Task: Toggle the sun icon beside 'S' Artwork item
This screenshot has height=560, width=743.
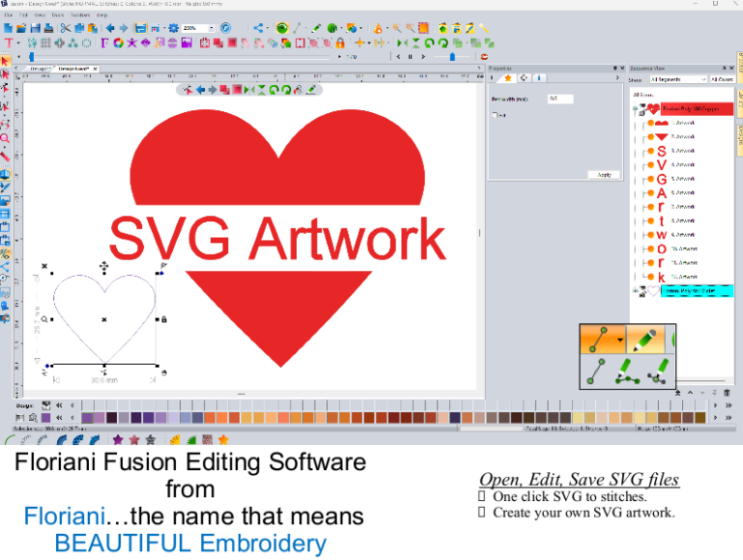Action: 649,151
